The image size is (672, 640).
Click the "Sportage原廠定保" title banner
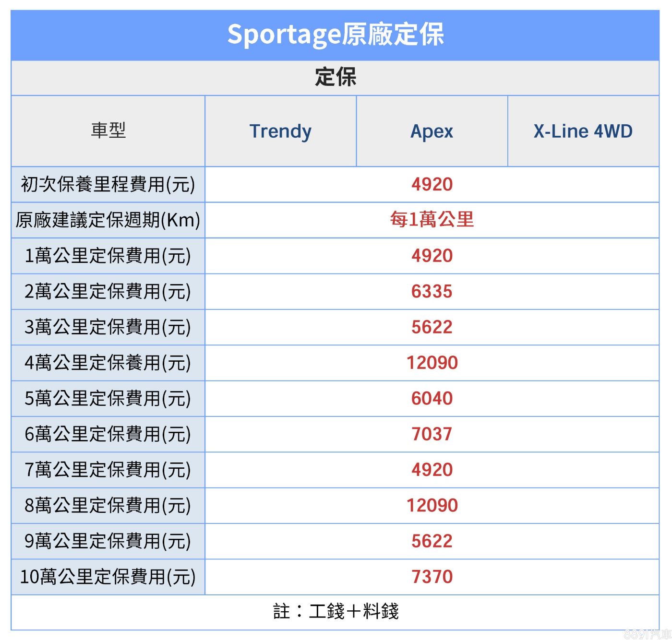tap(336, 35)
